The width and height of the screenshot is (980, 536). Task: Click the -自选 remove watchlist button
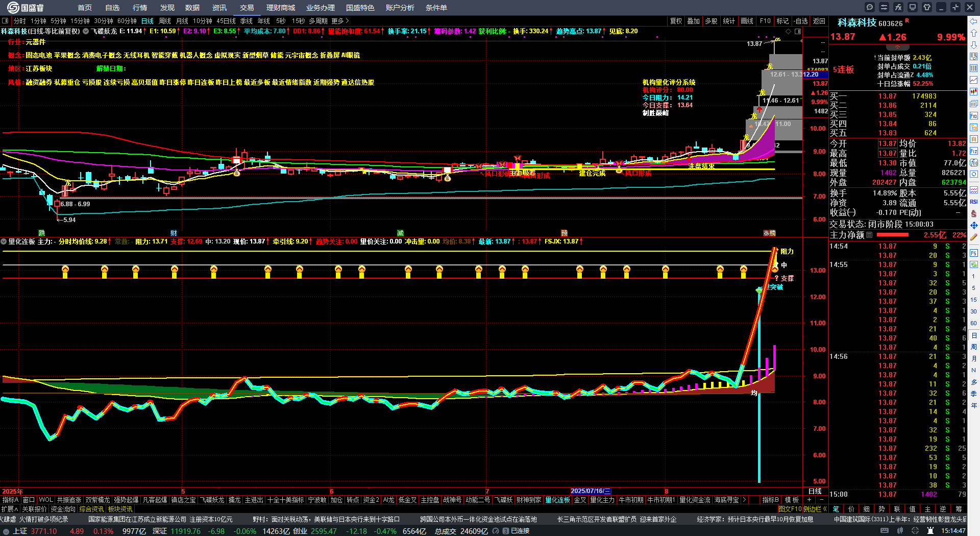tap(801, 21)
